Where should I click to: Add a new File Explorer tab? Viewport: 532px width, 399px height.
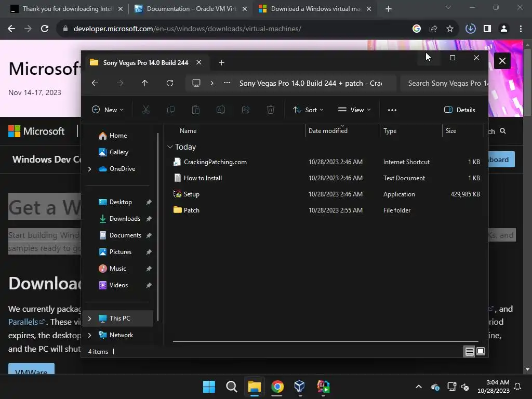(x=221, y=62)
